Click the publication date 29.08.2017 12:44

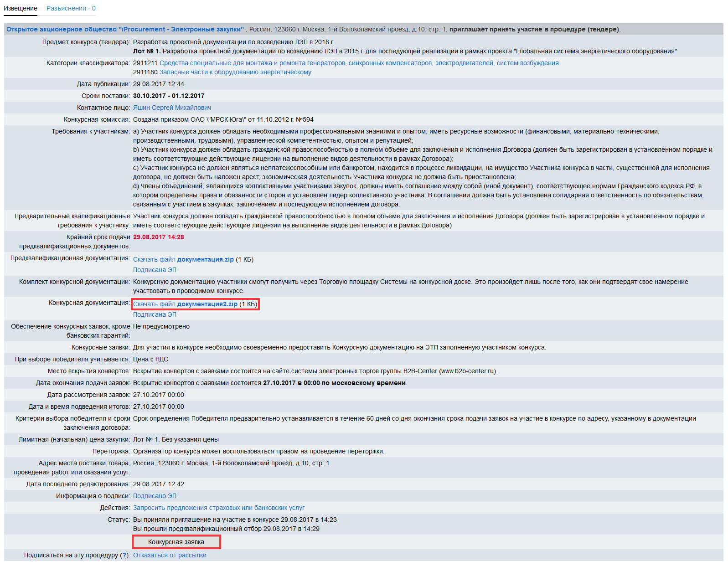coord(158,84)
